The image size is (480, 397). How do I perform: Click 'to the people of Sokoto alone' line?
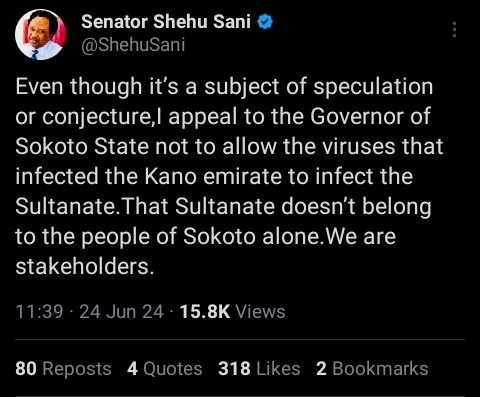[168, 236]
